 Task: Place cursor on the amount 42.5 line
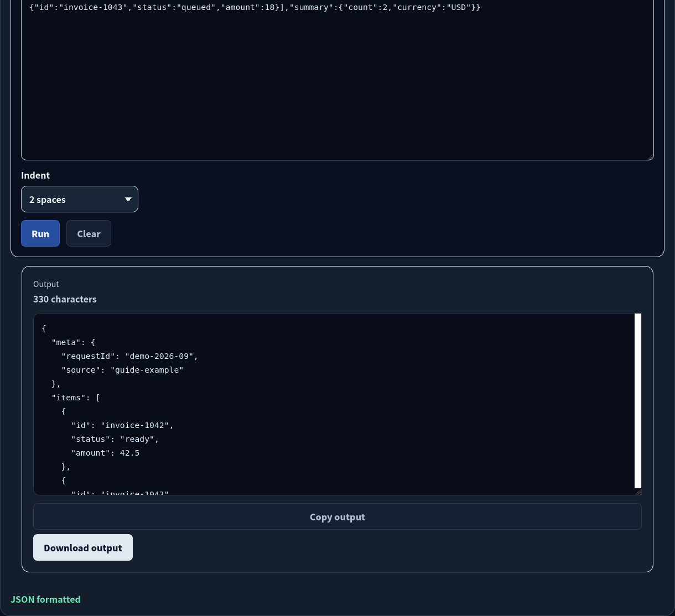coord(105,453)
